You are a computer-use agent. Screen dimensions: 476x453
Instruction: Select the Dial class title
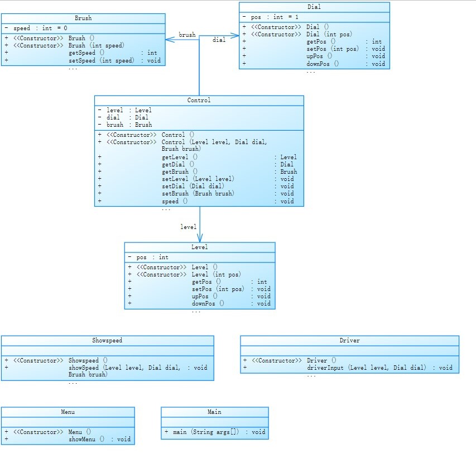(314, 7)
